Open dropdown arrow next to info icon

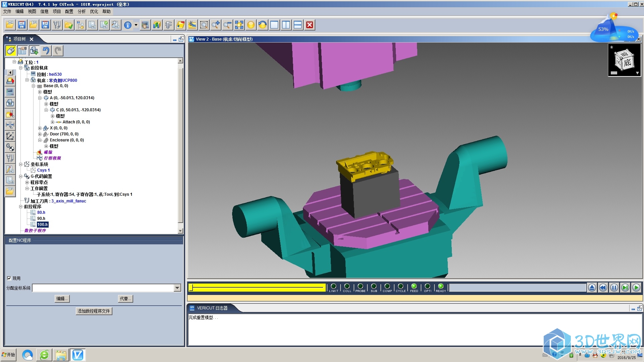click(136, 25)
